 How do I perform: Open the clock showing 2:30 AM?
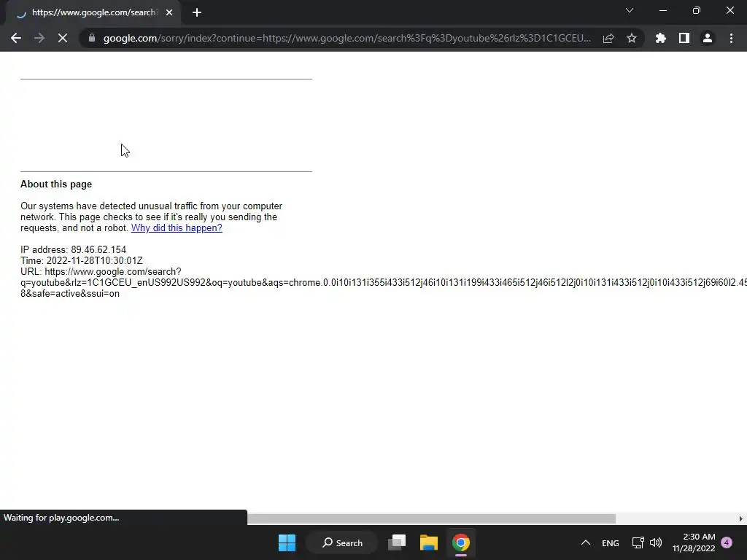tap(694, 542)
